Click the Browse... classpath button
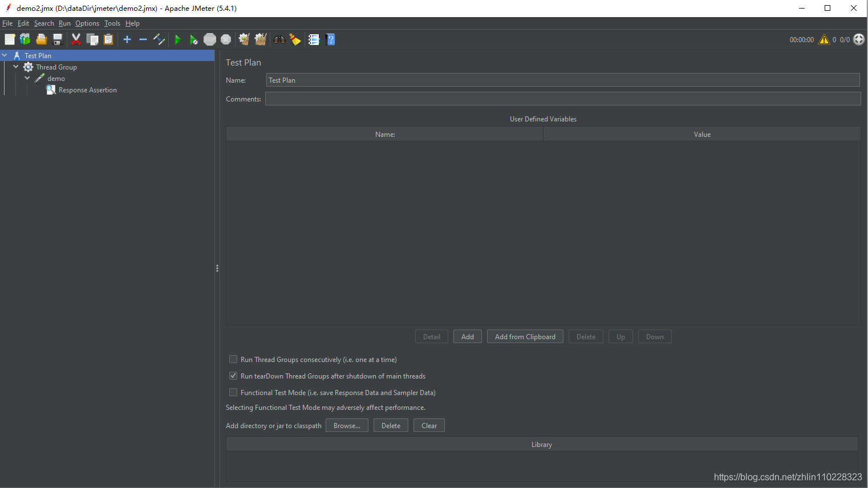Image resolution: width=868 pixels, height=488 pixels. [347, 425]
